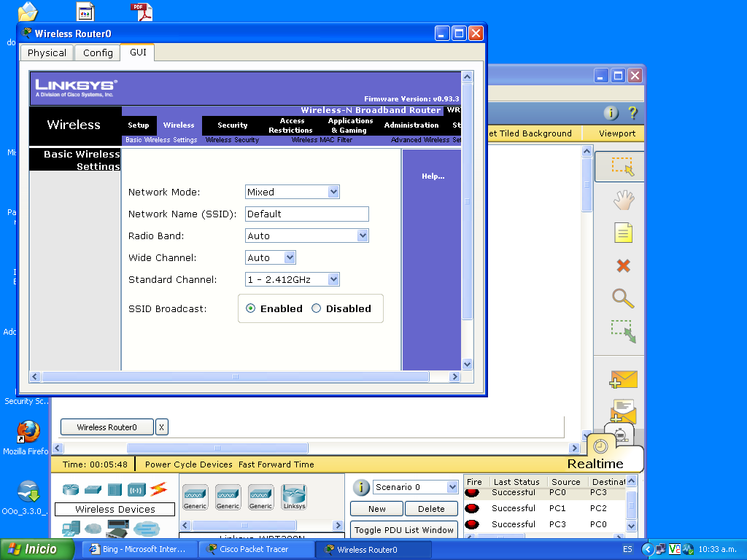Open the PDF desktop icon

142,12
